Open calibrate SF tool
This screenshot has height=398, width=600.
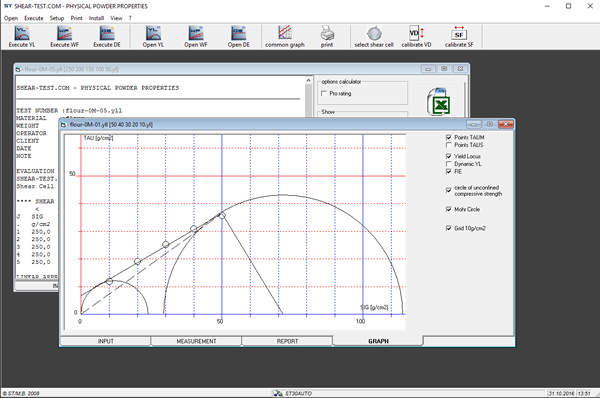459,37
